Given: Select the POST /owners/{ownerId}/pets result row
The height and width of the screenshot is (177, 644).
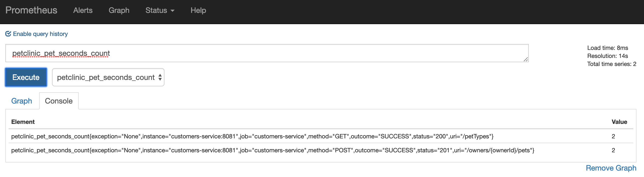Looking at the screenshot, I should point(272,150).
